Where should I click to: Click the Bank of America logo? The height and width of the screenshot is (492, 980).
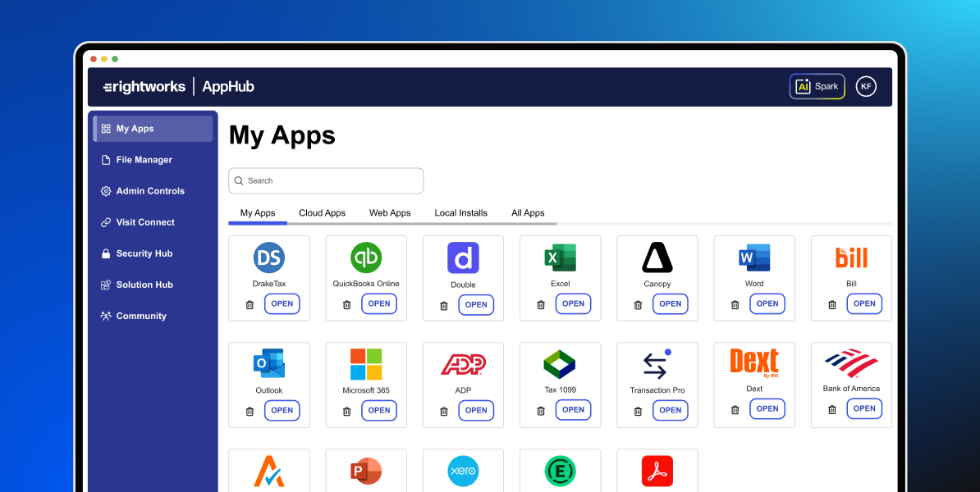(851, 363)
